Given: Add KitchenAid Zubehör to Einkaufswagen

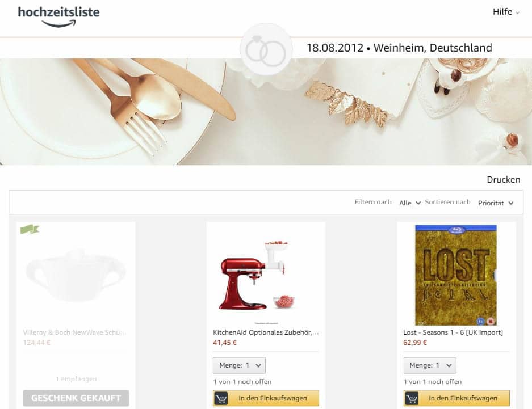Looking at the screenshot, I should [266, 398].
